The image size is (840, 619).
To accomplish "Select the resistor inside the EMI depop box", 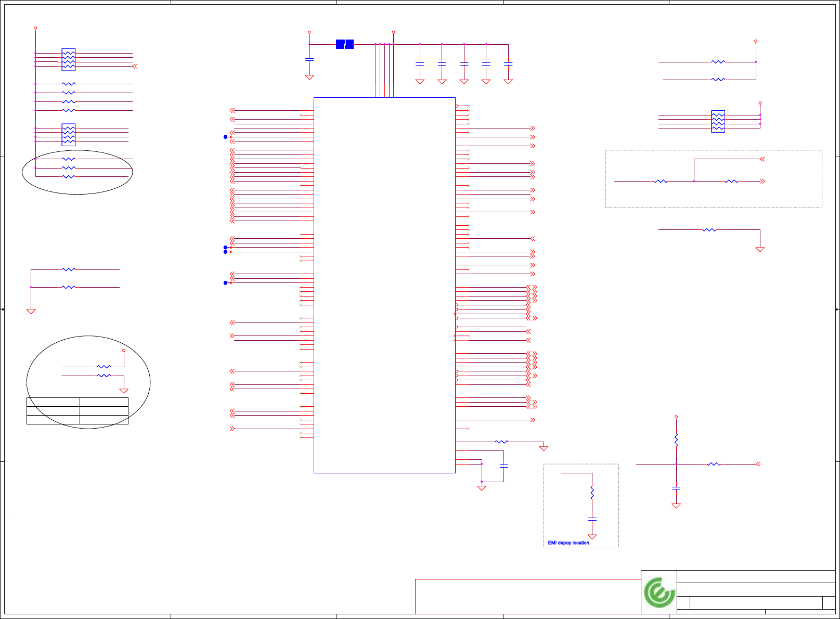I will click(x=592, y=493).
